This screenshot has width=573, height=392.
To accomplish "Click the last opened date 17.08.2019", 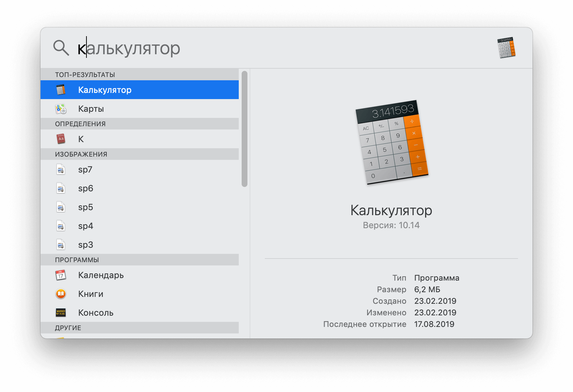I will point(434,324).
